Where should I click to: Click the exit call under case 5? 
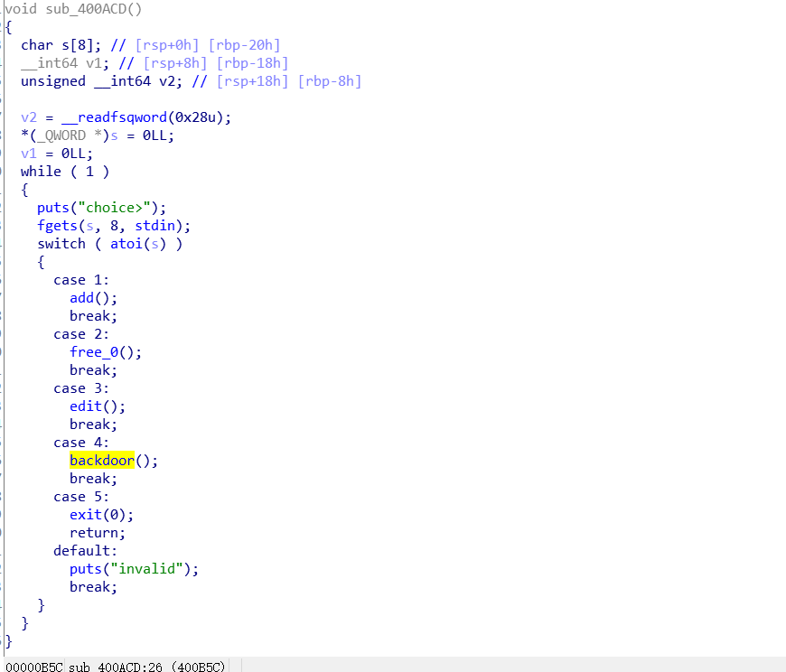[x=84, y=514]
